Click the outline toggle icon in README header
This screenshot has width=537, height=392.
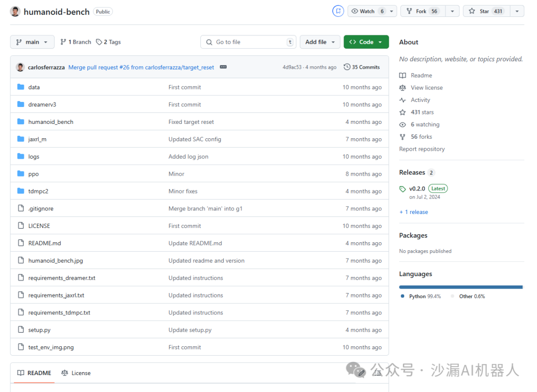pyautogui.click(x=377, y=373)
